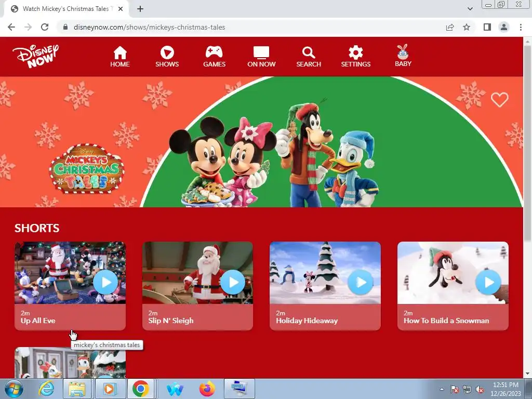The image size is (532, 399).
Task: Open Windows Explorer from the taskbar
Action: (77, 389)
